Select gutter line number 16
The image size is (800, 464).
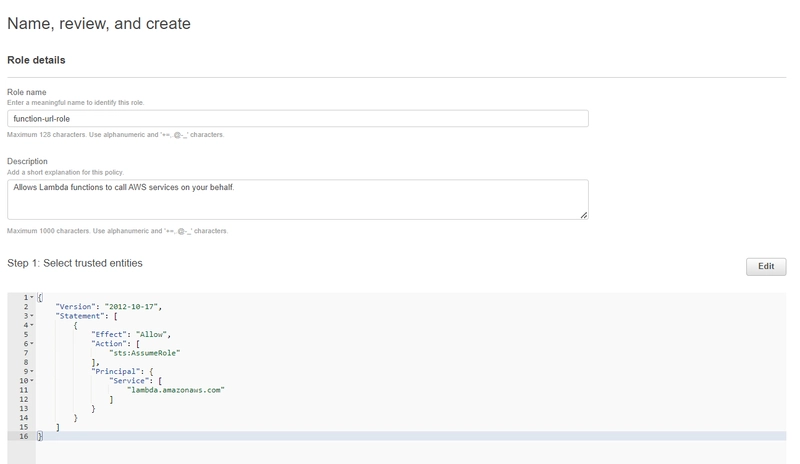point(24,436)
